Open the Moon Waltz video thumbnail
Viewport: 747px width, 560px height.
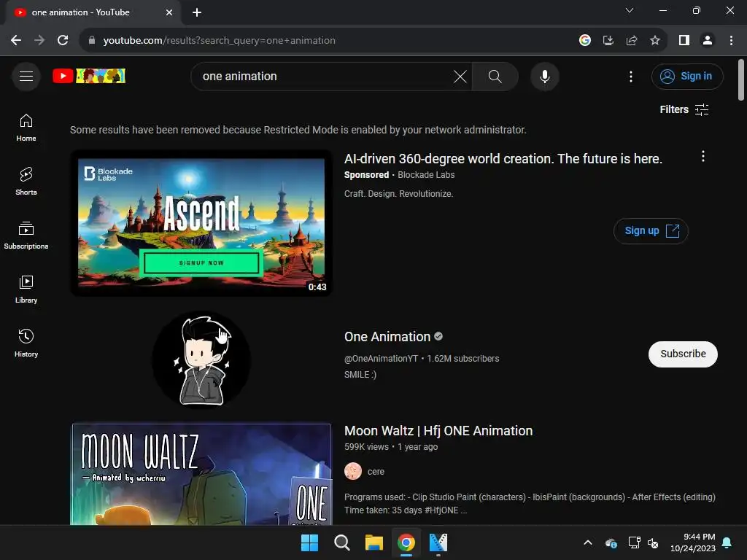pos(201,474)
